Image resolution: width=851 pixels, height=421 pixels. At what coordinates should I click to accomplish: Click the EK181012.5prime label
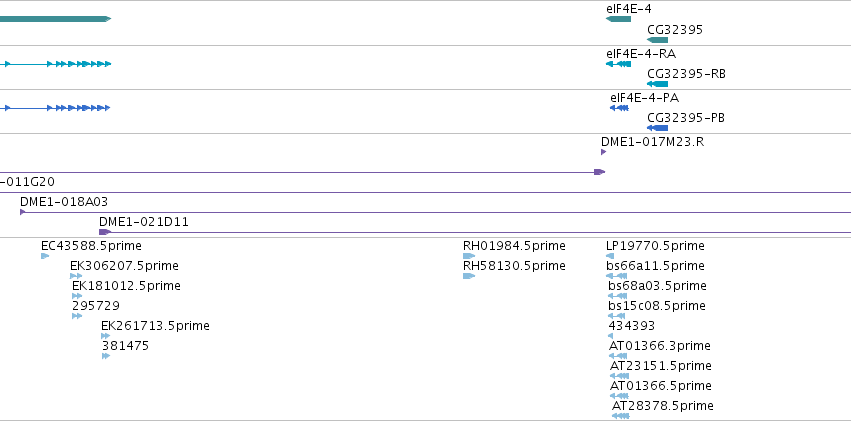coord(126,286)
